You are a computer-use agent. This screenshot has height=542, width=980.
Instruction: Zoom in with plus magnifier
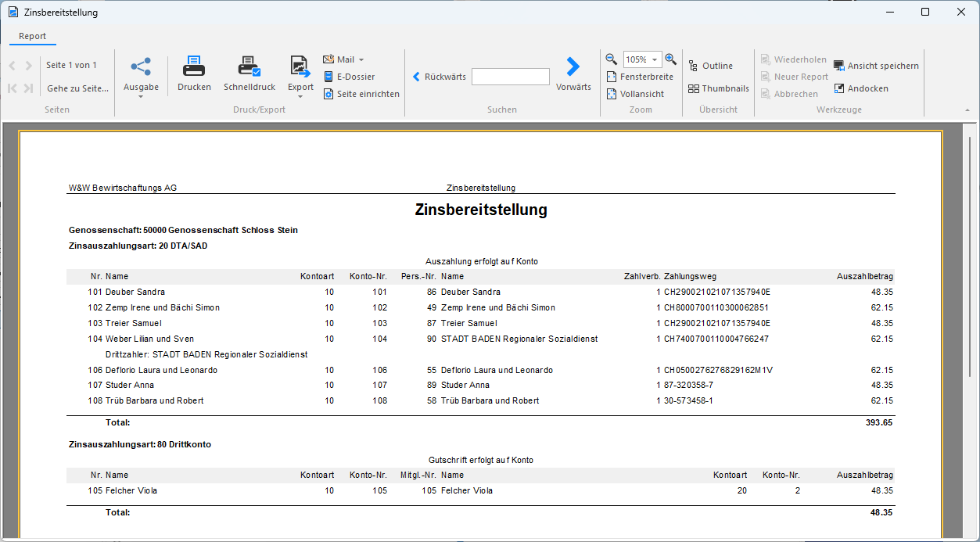click(670, 59)
